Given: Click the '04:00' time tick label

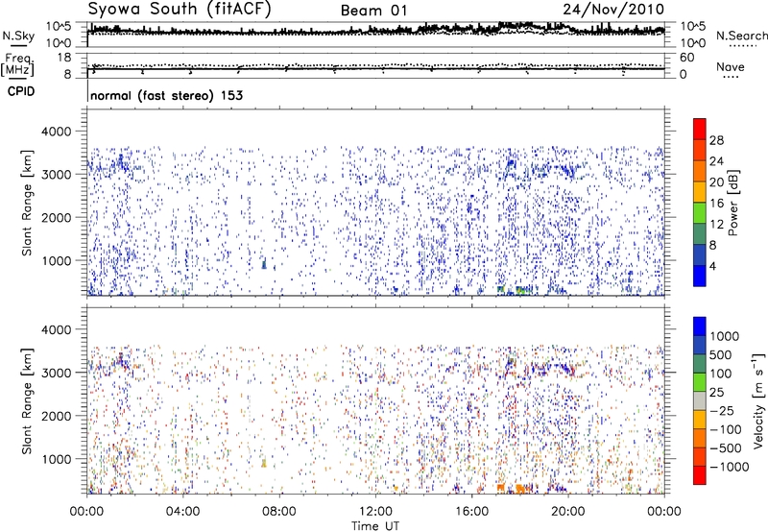Looking at the screenshot, I should point(182,512).
